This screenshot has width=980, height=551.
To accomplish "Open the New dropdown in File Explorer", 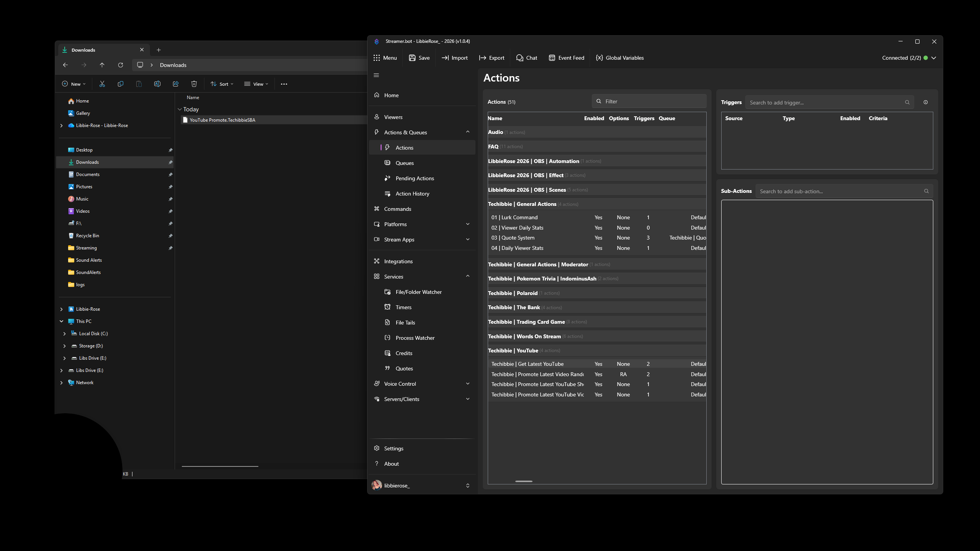I will click(74, 84).
